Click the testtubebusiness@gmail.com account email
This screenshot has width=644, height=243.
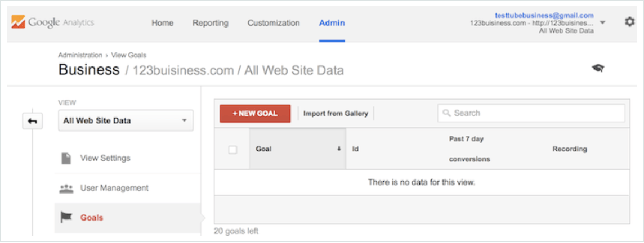pos(544,16)
